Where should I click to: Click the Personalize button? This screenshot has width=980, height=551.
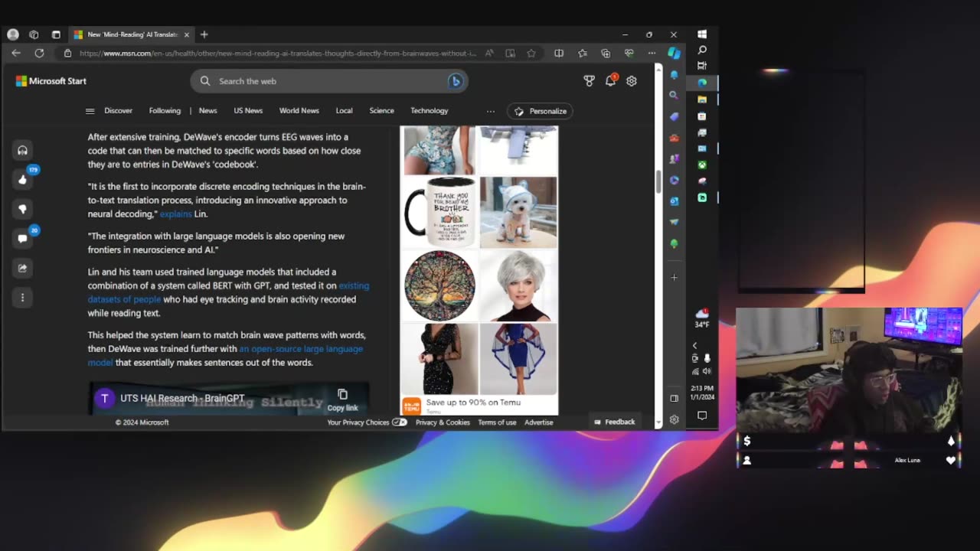(x=540, y=111)
